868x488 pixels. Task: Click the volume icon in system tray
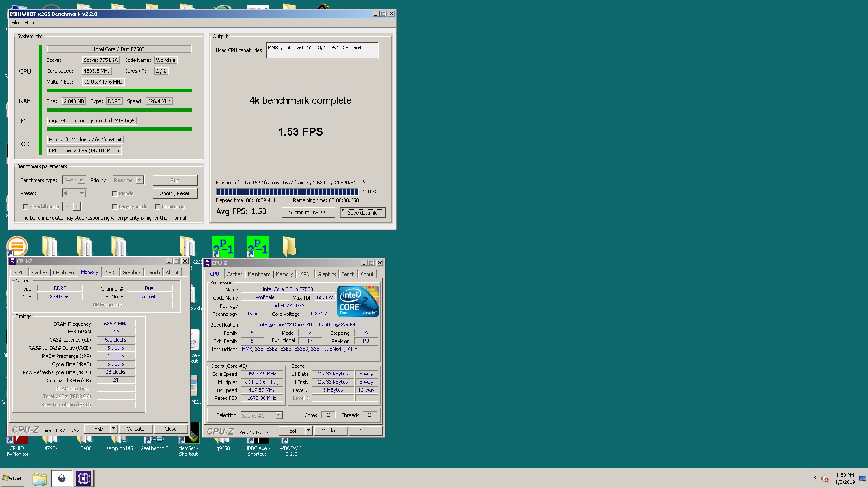pyautogui.click(x=825, y=479)
